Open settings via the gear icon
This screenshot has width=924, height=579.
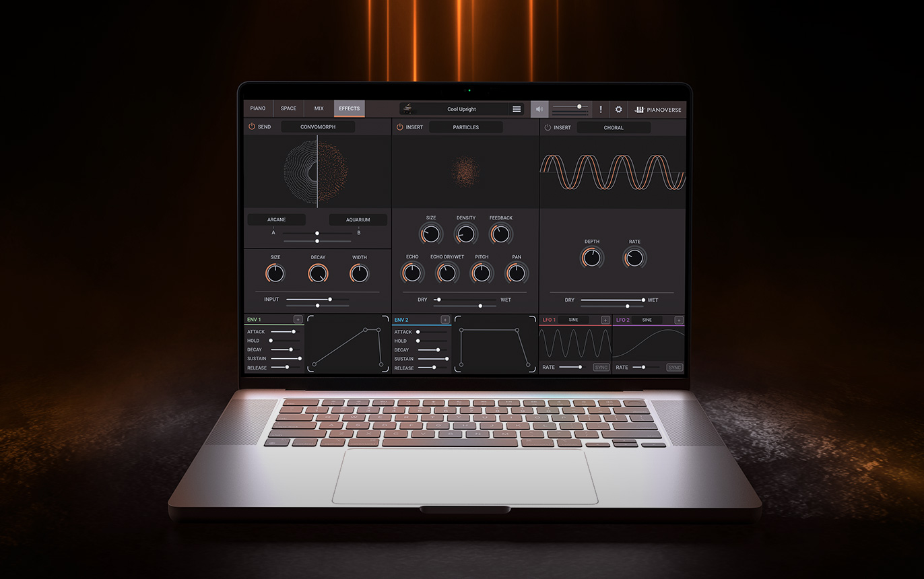(618, 109)
